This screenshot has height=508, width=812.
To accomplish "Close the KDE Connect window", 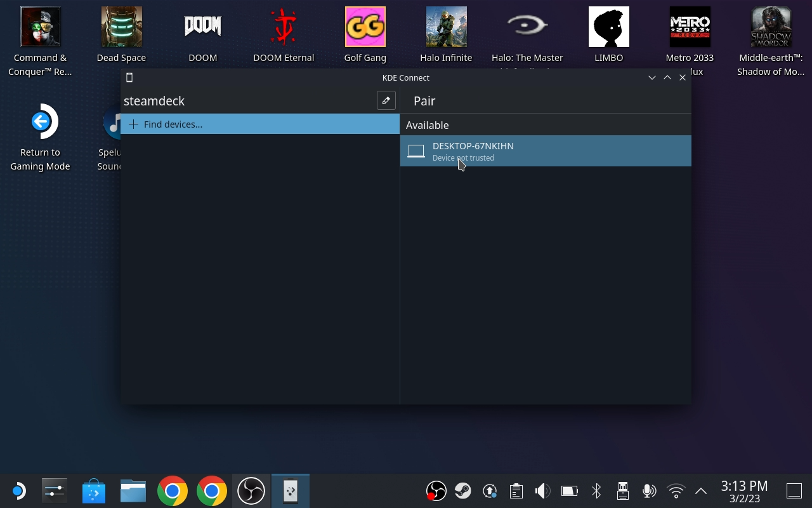I will (x=683, y=77).
